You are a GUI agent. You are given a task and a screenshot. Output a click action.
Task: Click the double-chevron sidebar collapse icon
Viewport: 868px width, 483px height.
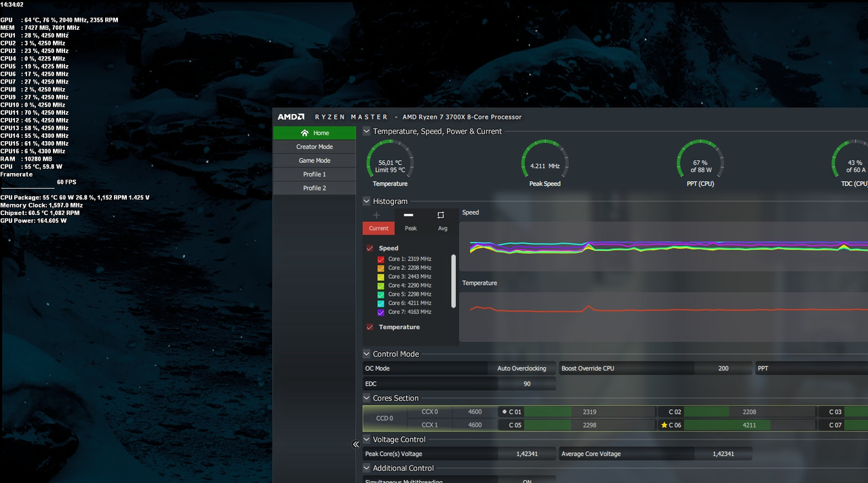pos(356,444)
